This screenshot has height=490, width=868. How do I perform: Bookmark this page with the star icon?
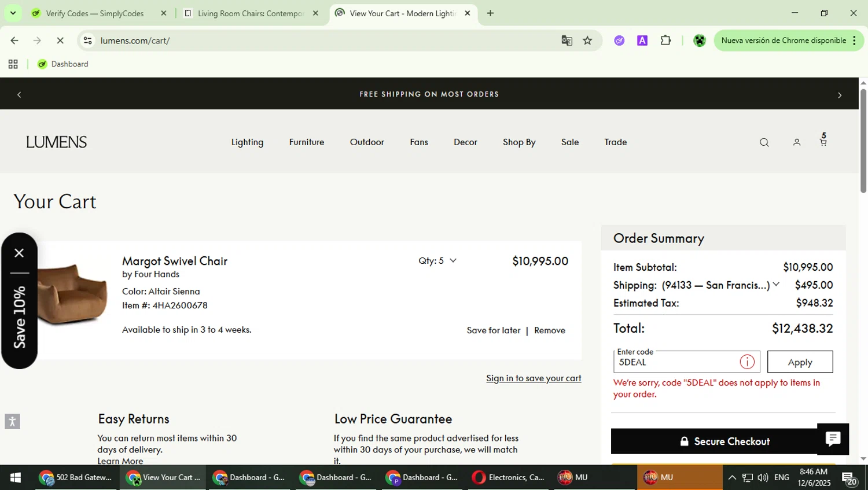click(x=587, y=40)
